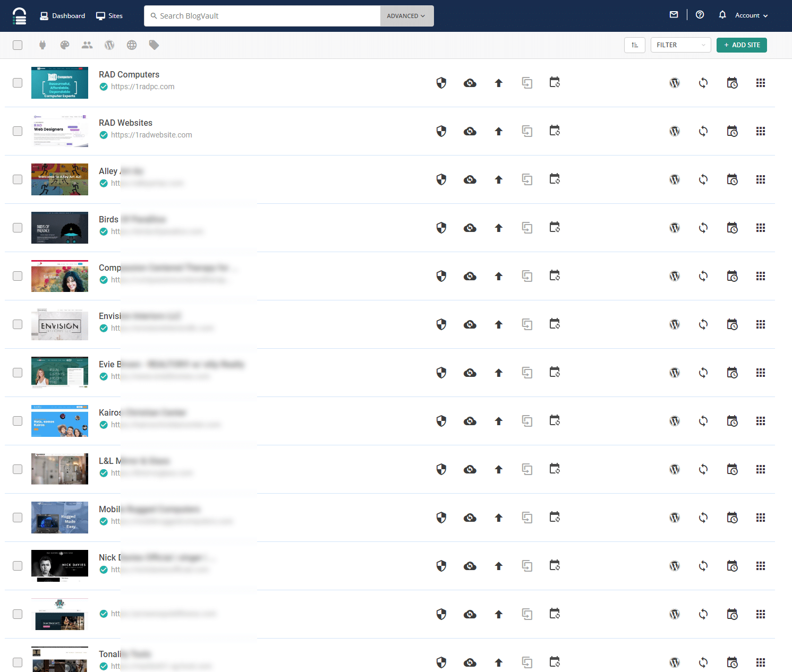Toggle the select all sites checkbox
This screenshot has width=792, height=672.
(x=18, y=45)
